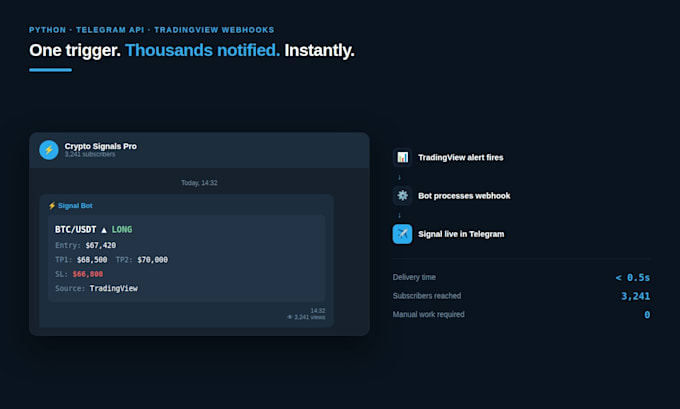The width and height of the screenshot is (680, 409).
Task: Click the up triangle beside BTC/USDT
Action: 104,230
